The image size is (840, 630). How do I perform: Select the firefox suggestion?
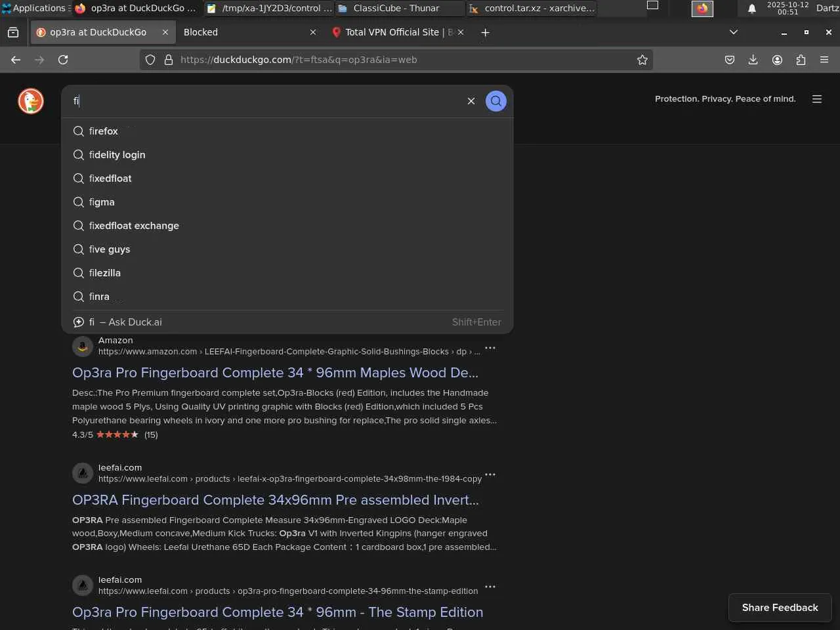287,131
